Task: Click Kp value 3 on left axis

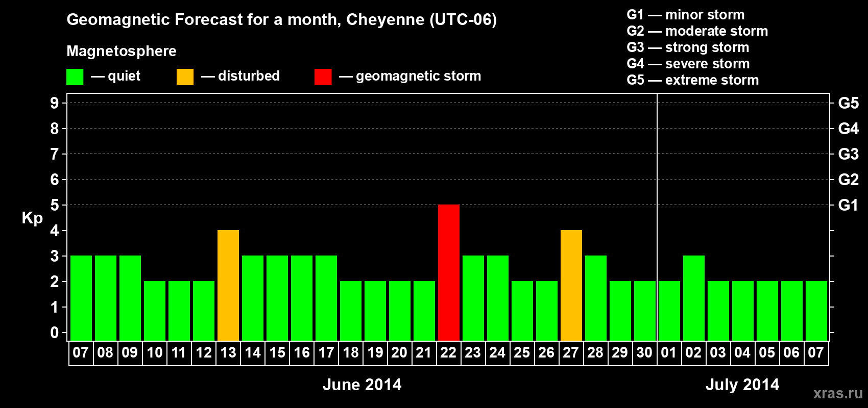Action: pyautogui.click(x=55, y=256)
